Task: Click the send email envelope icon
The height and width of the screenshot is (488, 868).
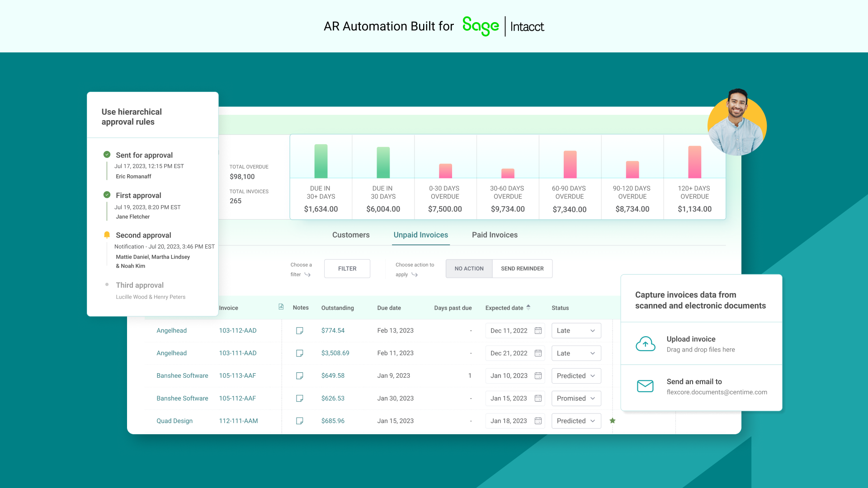Action: (645, 386)
